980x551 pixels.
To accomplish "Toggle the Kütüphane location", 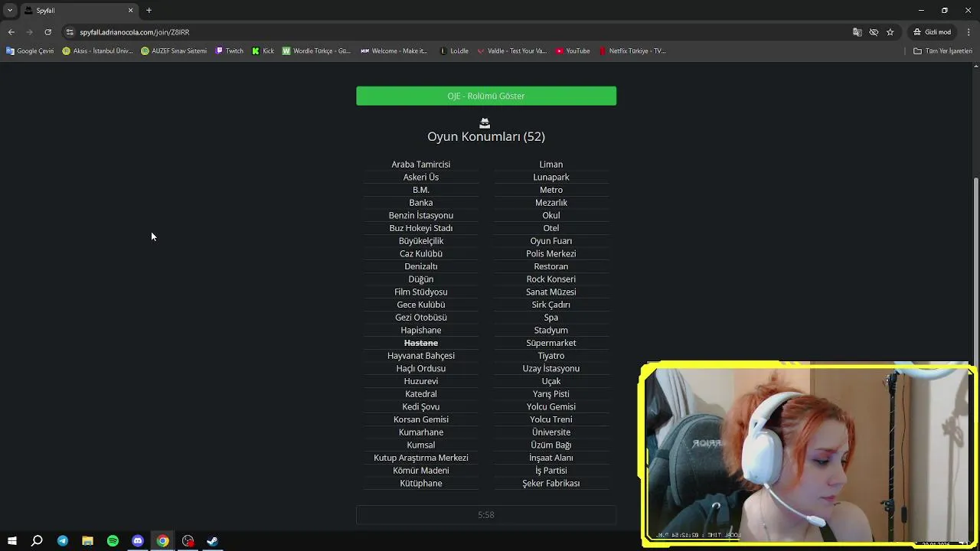I will (x=421, y=484).
